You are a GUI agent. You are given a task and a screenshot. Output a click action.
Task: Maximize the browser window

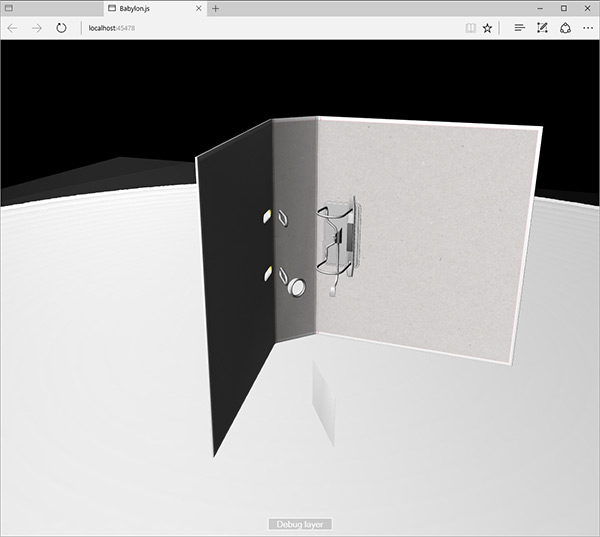click(564, 8)
